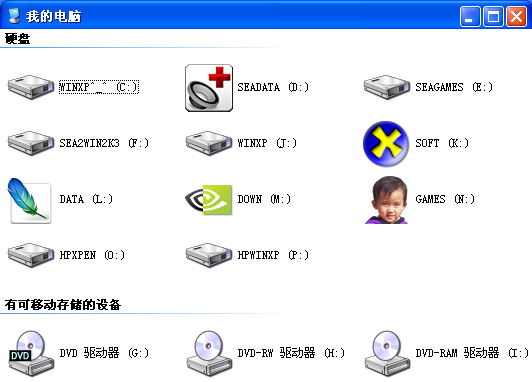
Task: Click the 硬盘 group header
Action: pyautogui.click(x=17, y=39)
